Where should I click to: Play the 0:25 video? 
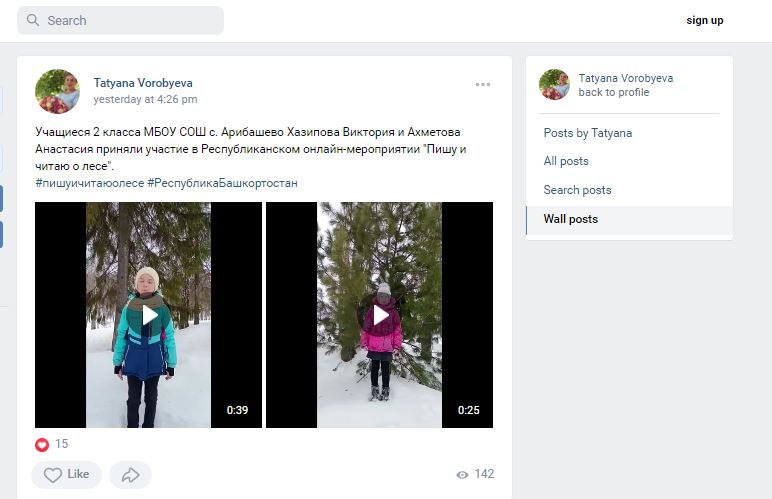click(380, 315)
